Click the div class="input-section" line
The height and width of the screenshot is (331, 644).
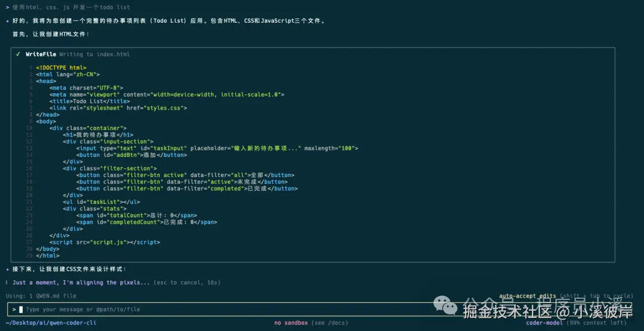pos(108,142)
